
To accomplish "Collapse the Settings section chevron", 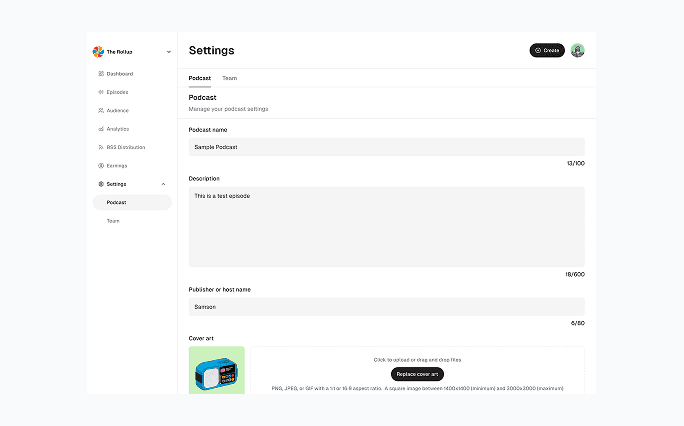I will click(164, 184).
